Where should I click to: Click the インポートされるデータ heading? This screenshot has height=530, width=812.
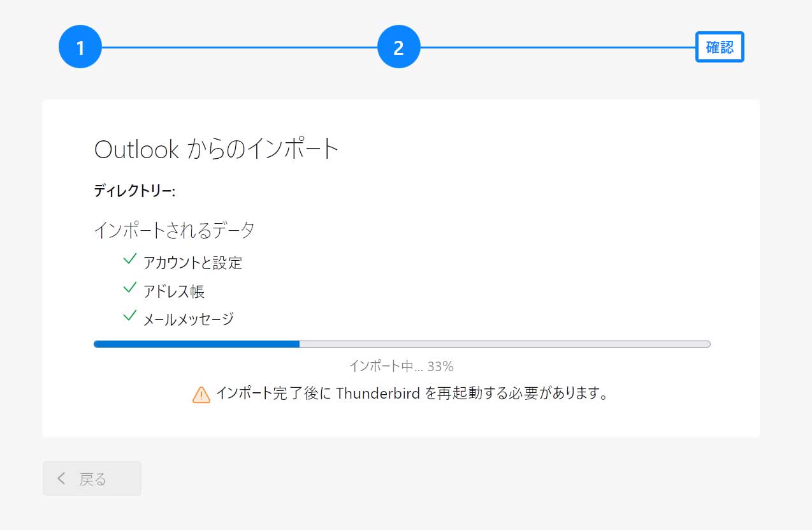tap(174, 230)
